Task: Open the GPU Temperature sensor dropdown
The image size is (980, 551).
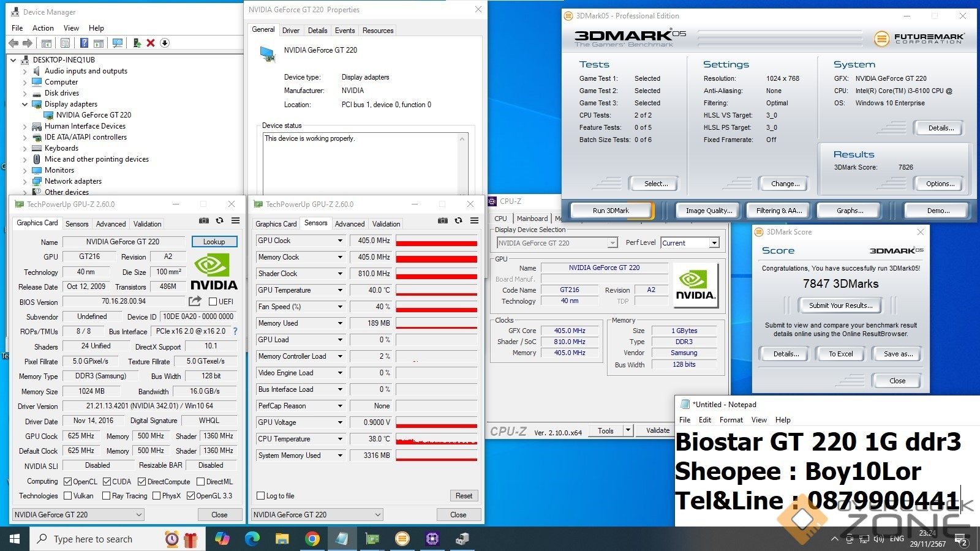Action: pyautogui.click(x=340, y=290)
